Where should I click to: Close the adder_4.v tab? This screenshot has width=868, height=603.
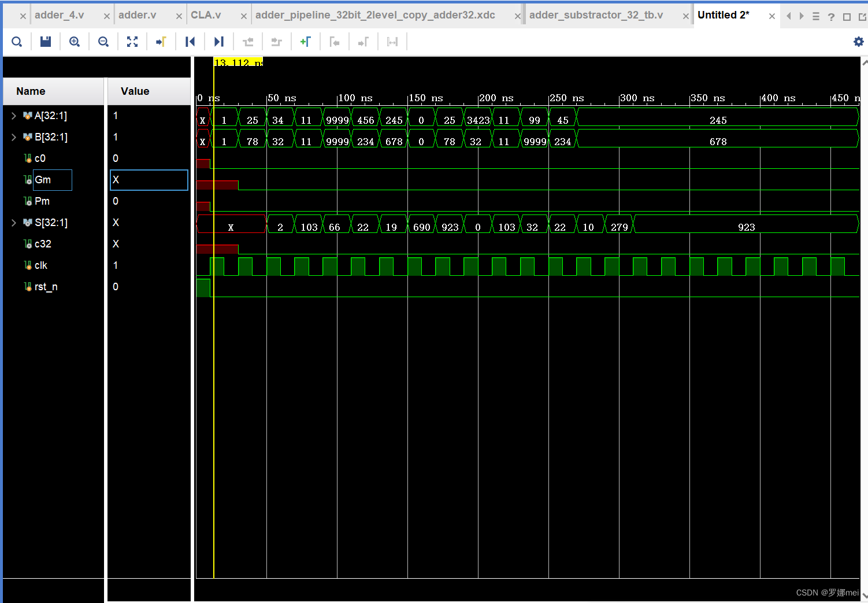pos(106,16)
